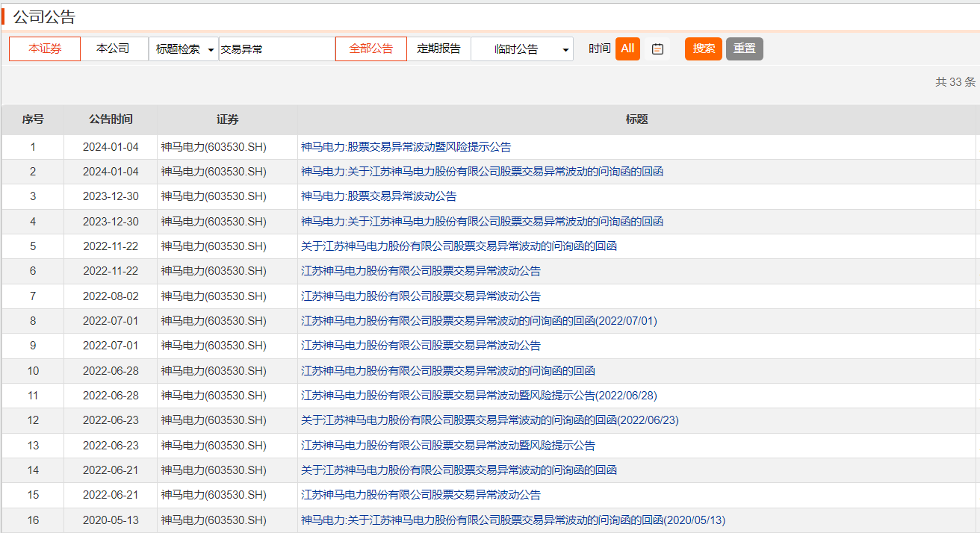Click sequence number 8 cell
This screenshot has width=980, height=533.
pyautogui.click(x=33, y=321)
